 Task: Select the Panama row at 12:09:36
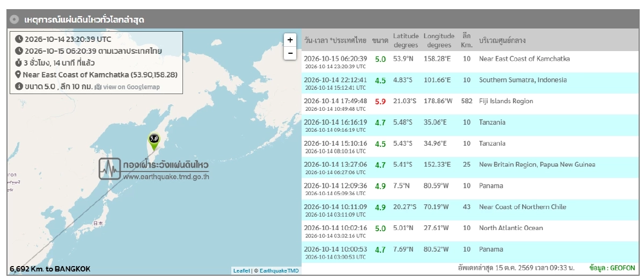coord(471,189)
